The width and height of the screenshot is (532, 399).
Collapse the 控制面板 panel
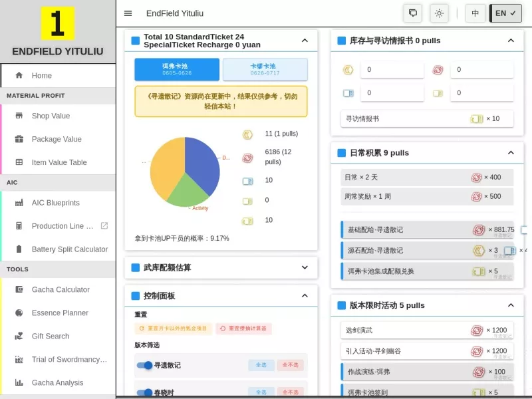pyautogui.click(x=305, y=295)
